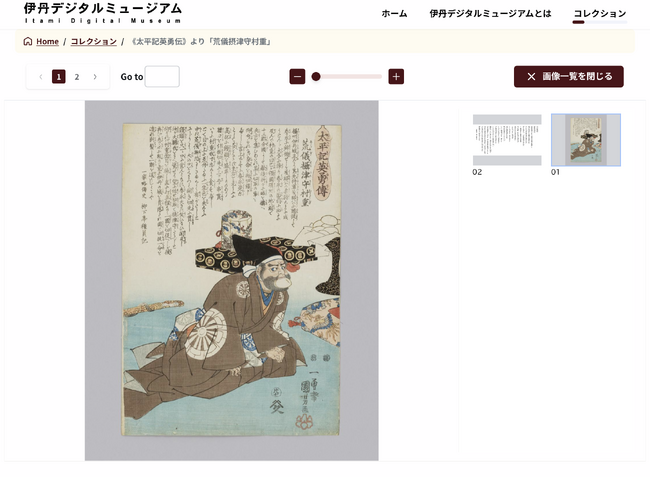Go to previous page with left chevron
Viewport: 650px width, 477px height.
click(41, 77)
